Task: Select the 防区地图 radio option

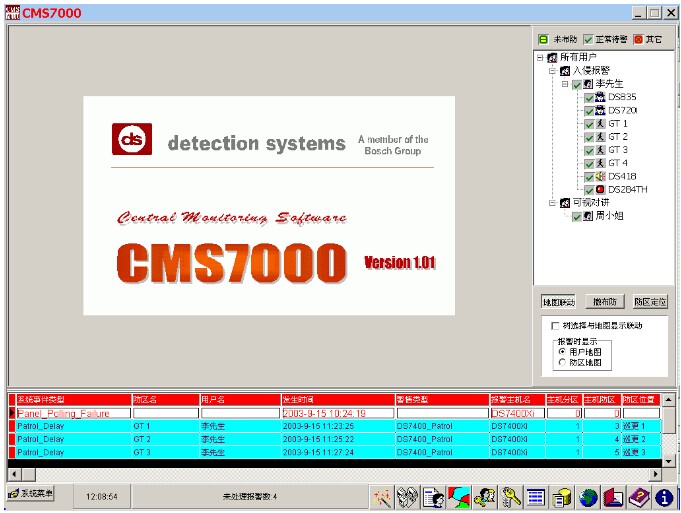Action: coord(562,362)
